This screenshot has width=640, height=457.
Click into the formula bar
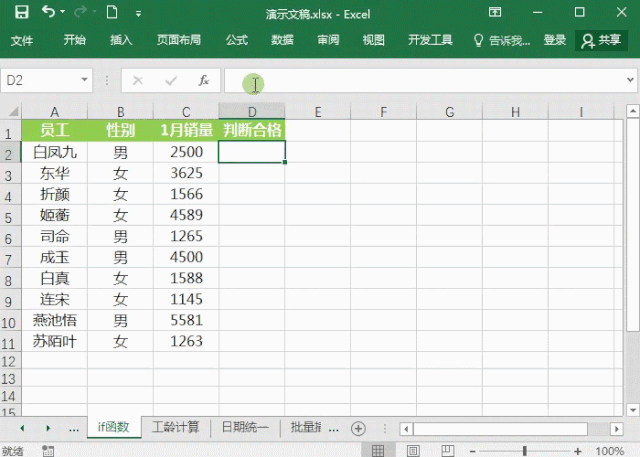pos(424,80)
